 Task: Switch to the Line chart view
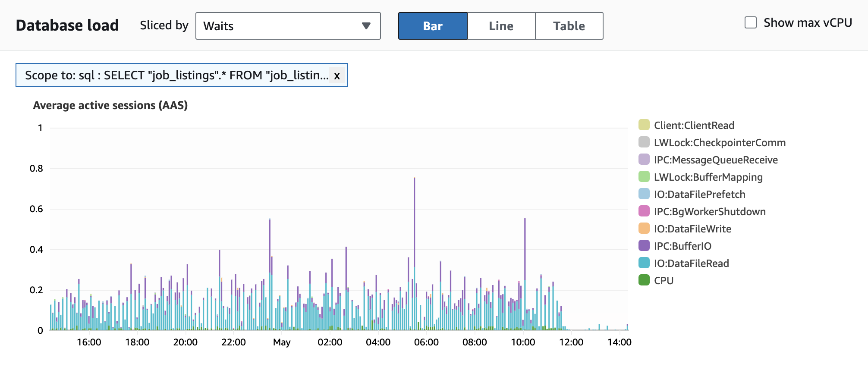click(501, 26)
